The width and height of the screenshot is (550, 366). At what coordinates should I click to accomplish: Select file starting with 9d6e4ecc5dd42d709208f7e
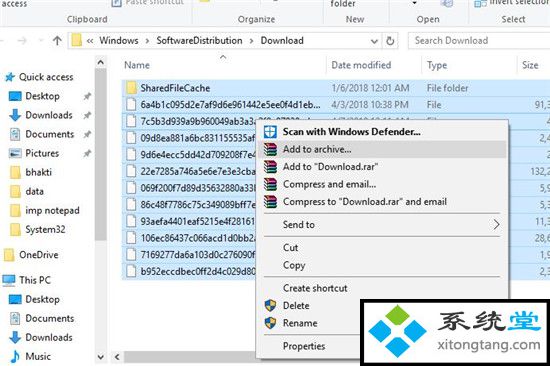click(189, 154)
